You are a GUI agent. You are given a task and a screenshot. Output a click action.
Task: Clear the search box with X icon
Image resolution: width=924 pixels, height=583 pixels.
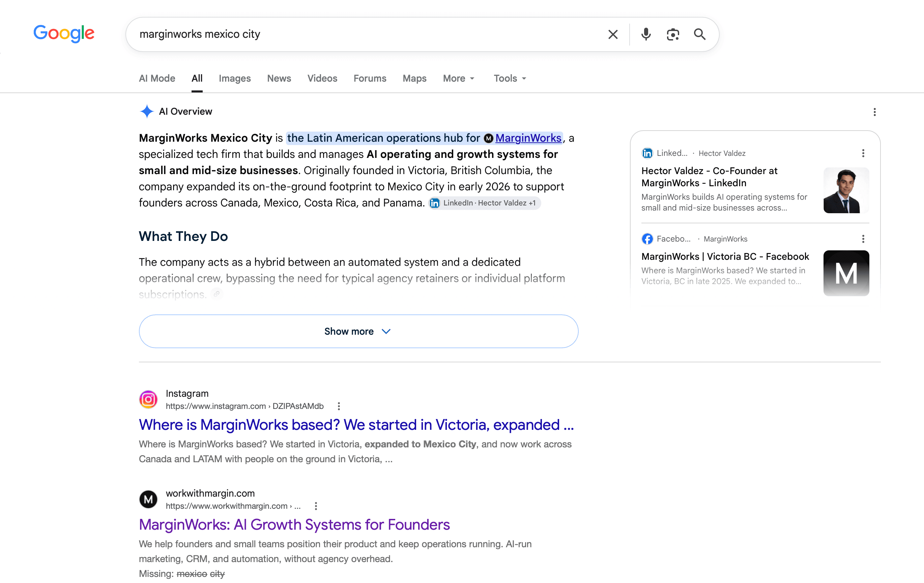613,34
